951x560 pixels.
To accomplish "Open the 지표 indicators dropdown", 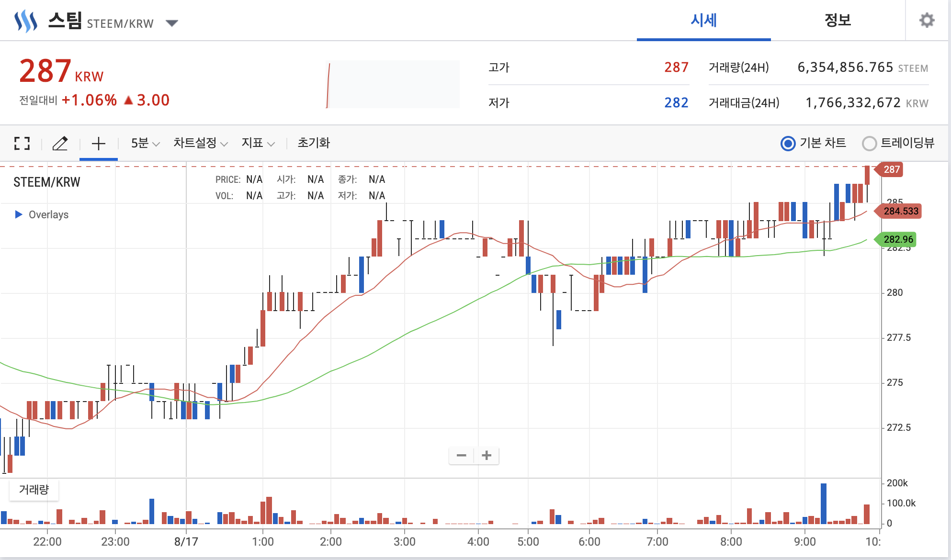I will coord(258,143).
